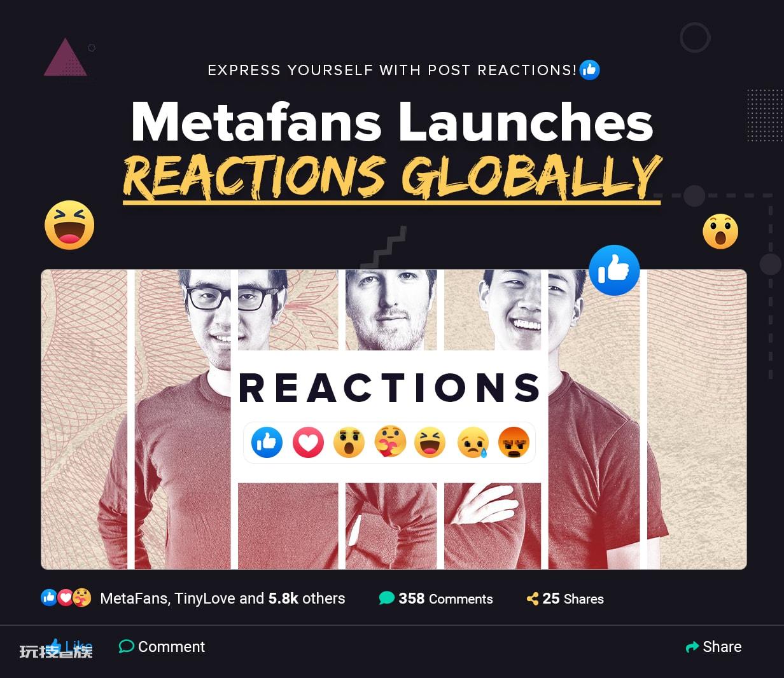The width and height of the screenshot is (784, 678).
Task: Select the Haha laughing reaction in the bar
Action: [x=430, y=442]
